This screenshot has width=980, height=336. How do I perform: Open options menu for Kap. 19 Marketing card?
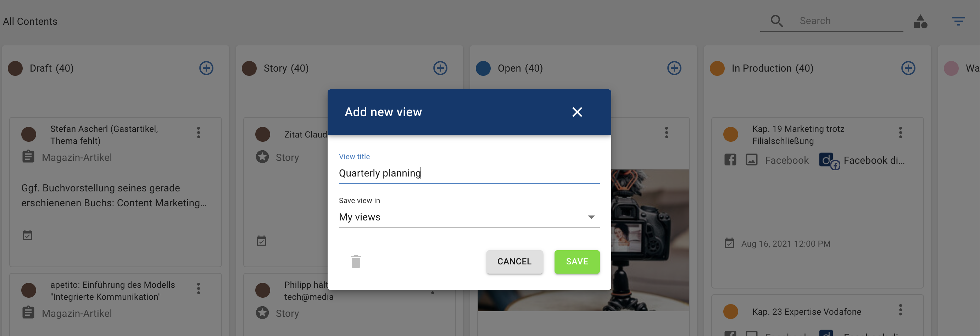pyautogui.click(x=900, y=133)
